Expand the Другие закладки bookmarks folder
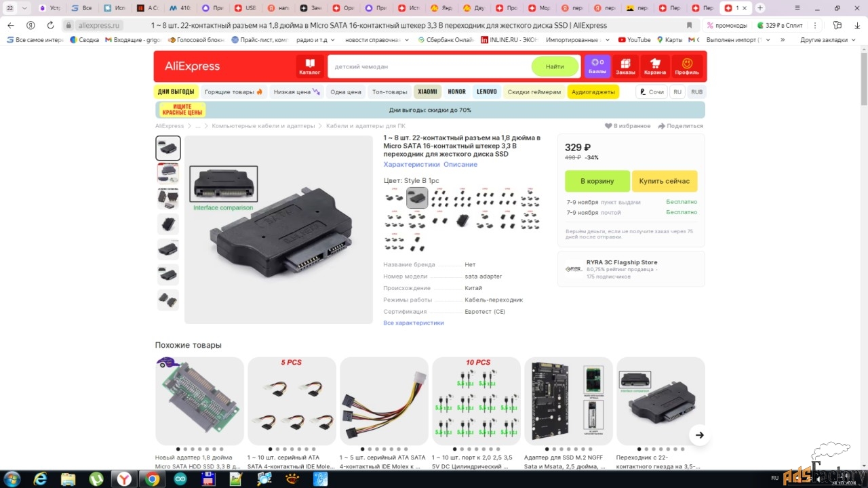This screenshot has width=868, height=488. click(823, 40)
